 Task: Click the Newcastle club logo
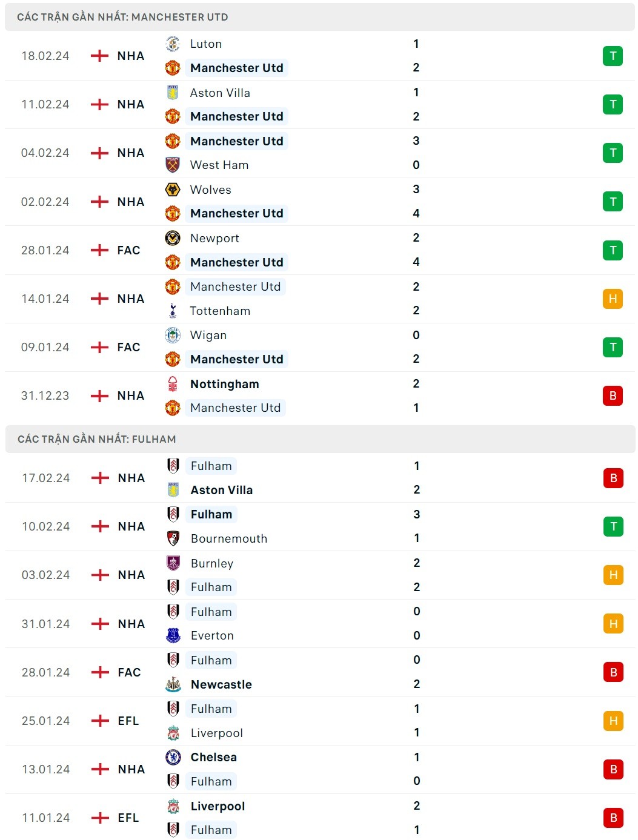pos(173,684)
